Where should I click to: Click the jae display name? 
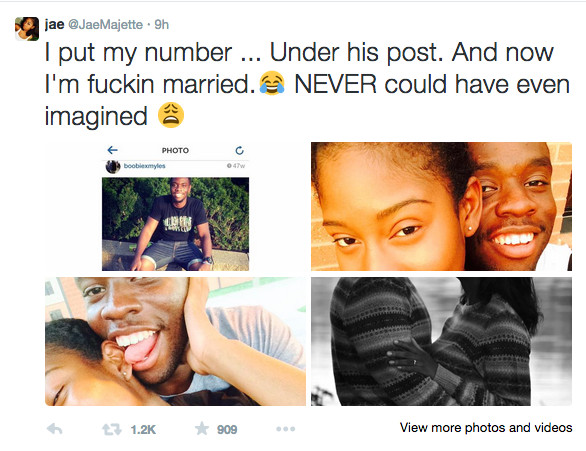click(54, 24)
